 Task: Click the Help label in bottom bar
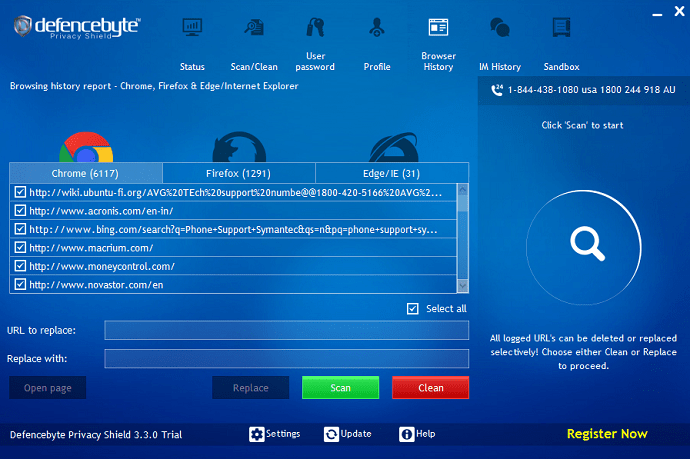[x=426, y=434]
